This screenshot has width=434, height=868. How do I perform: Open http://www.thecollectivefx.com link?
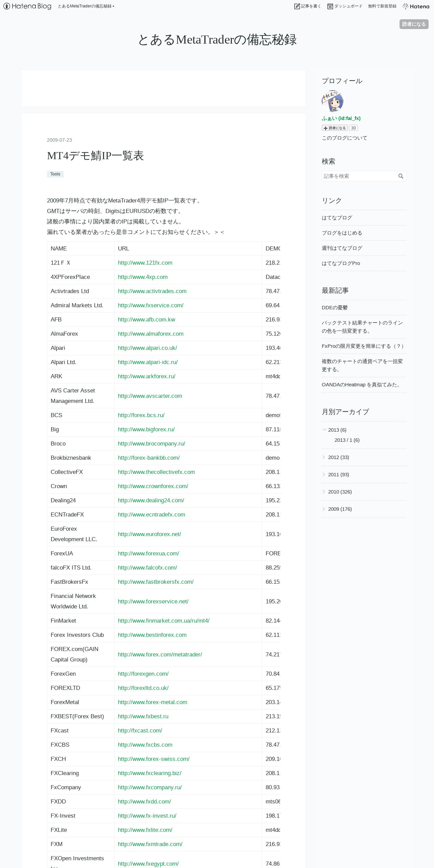coord(156,472)
